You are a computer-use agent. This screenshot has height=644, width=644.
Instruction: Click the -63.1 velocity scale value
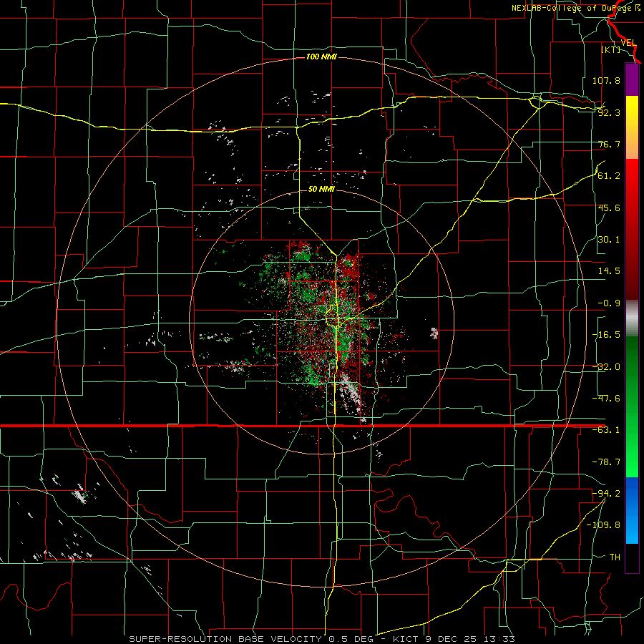pos(606,430)
